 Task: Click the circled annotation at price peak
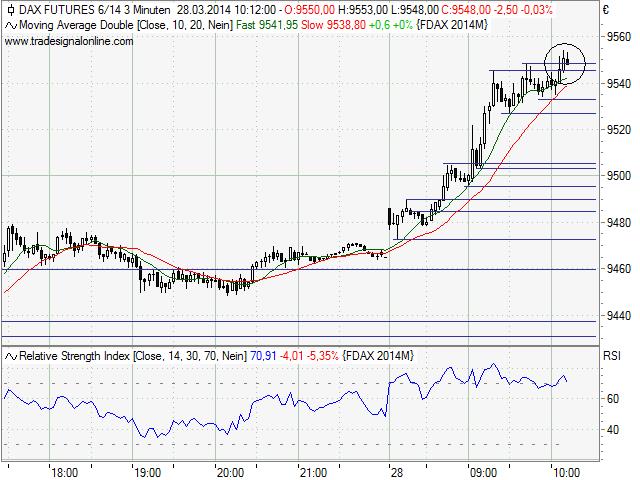pos(564,63)
